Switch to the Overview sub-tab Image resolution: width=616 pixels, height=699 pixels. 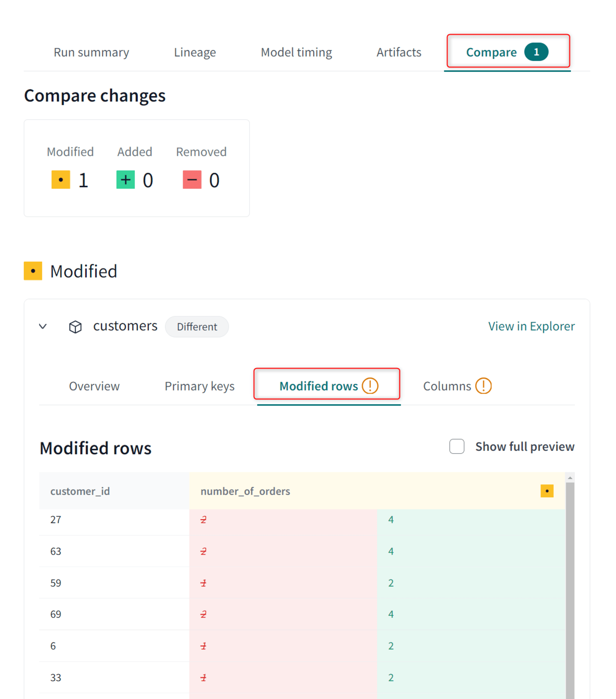click(x=94, y=386)
